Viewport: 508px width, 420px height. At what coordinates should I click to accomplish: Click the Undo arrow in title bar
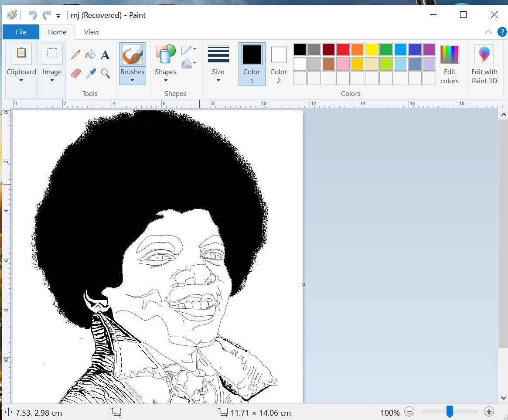pos(32,15)
